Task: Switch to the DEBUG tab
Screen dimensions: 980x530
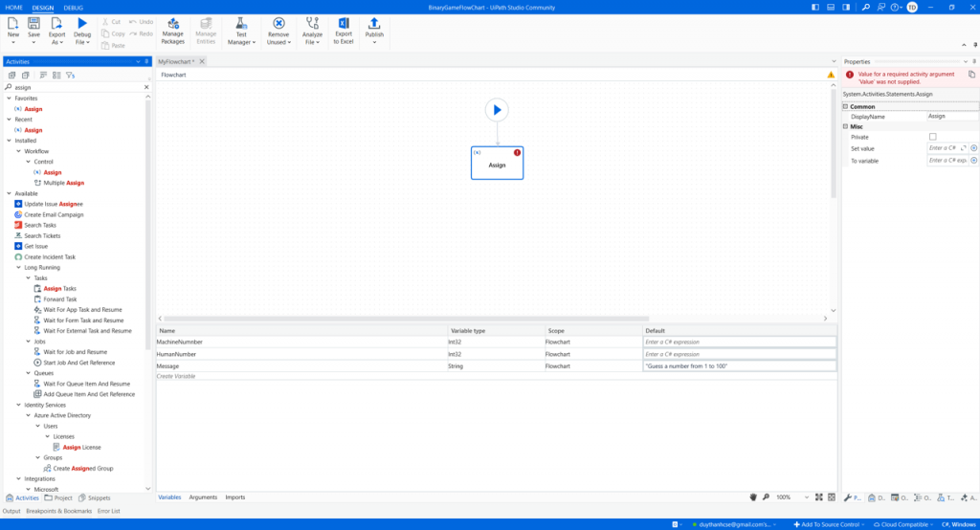Action: coord(73,8)
